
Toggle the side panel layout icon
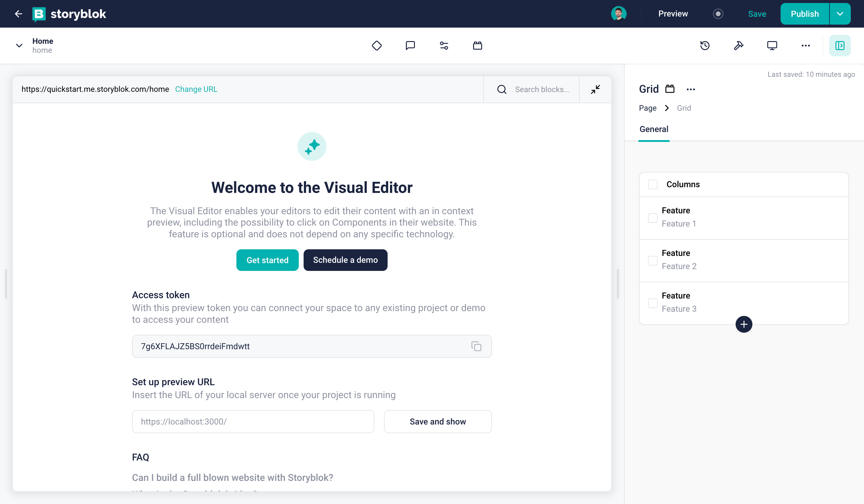pyautogui.click(x=840, y=46)
